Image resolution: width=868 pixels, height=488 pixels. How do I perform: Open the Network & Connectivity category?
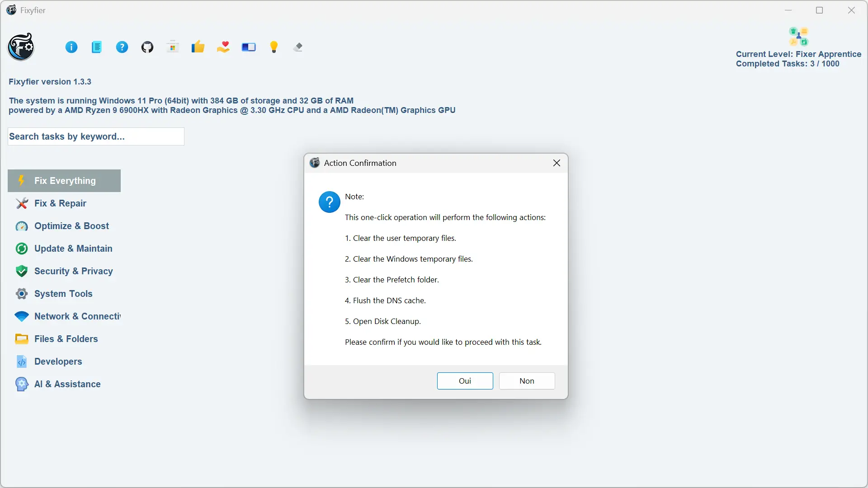(x=64, y=316)
